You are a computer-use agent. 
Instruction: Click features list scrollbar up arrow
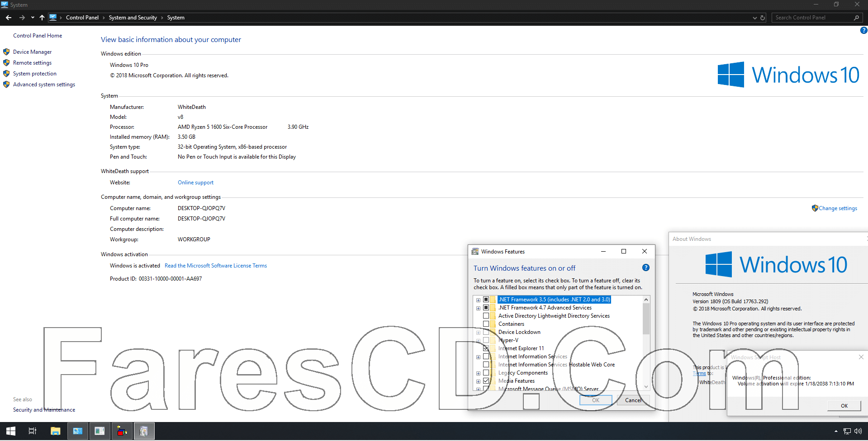click(646, 300)
